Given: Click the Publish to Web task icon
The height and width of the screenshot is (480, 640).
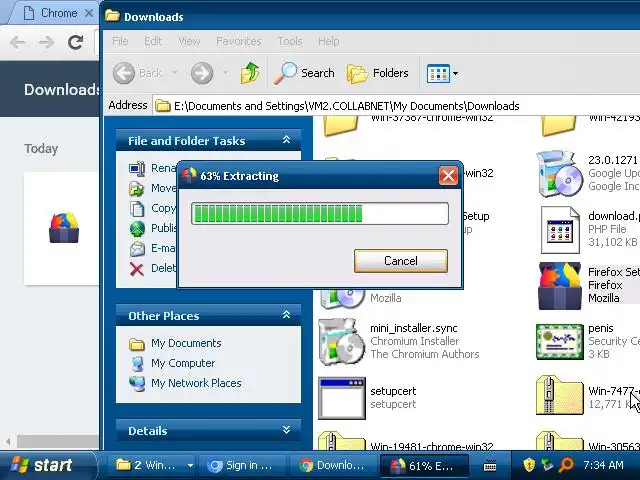Looking at the screenshot, I should pos(137,228).
